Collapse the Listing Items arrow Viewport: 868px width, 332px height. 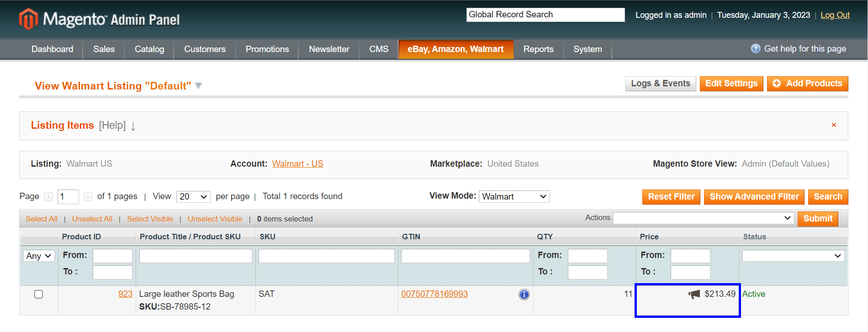[133, 126]
